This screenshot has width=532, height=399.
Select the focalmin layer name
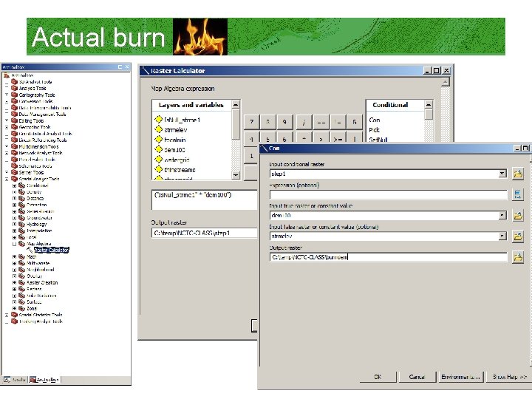(175, 140)
